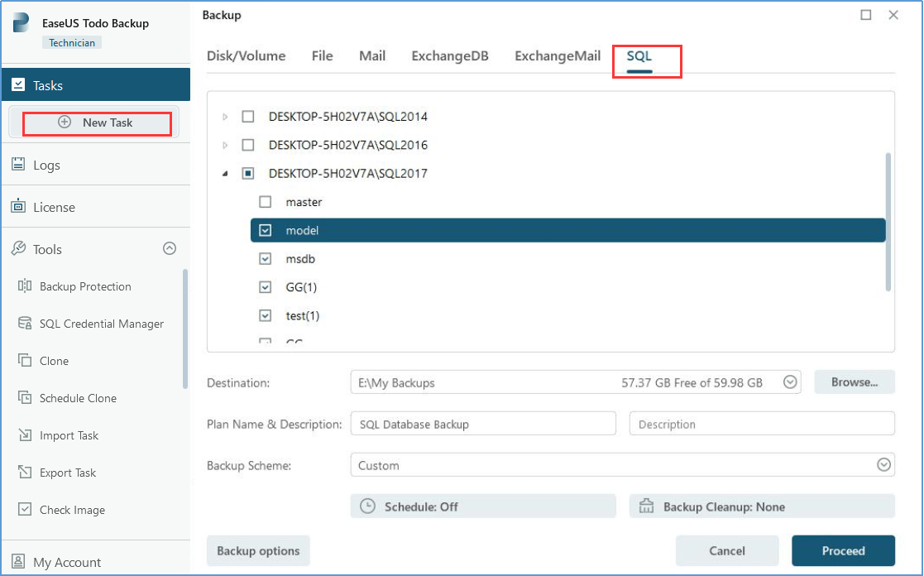Click the Proceed button
The height and width of the screenshot is (576, 924).
843,550
